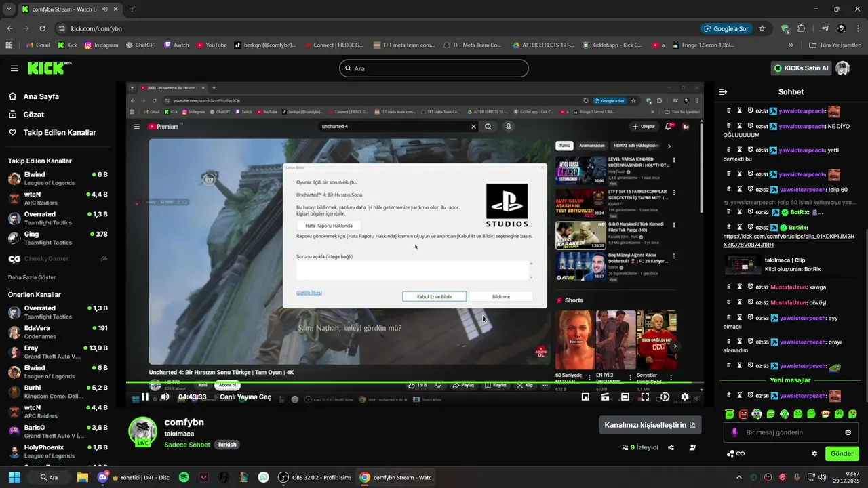Switch to OBS 32.0.2 in taskbar

pyautogui.click(x=314, y=477)
